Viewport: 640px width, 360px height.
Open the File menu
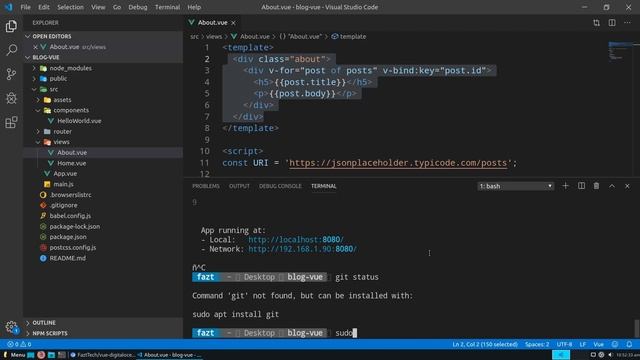[x=25, y=7]
